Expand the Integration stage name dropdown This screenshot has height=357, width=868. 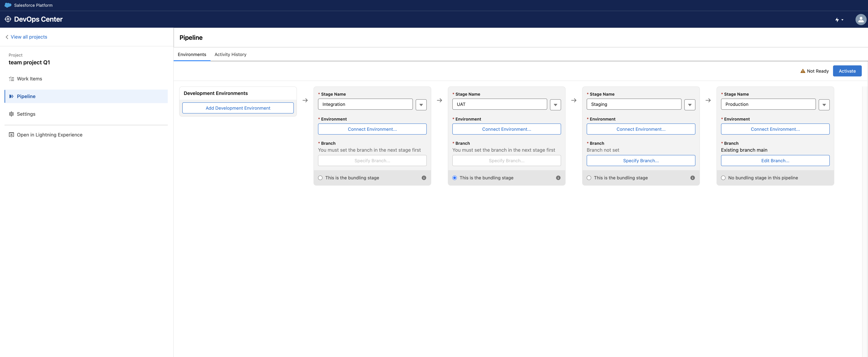421,105
